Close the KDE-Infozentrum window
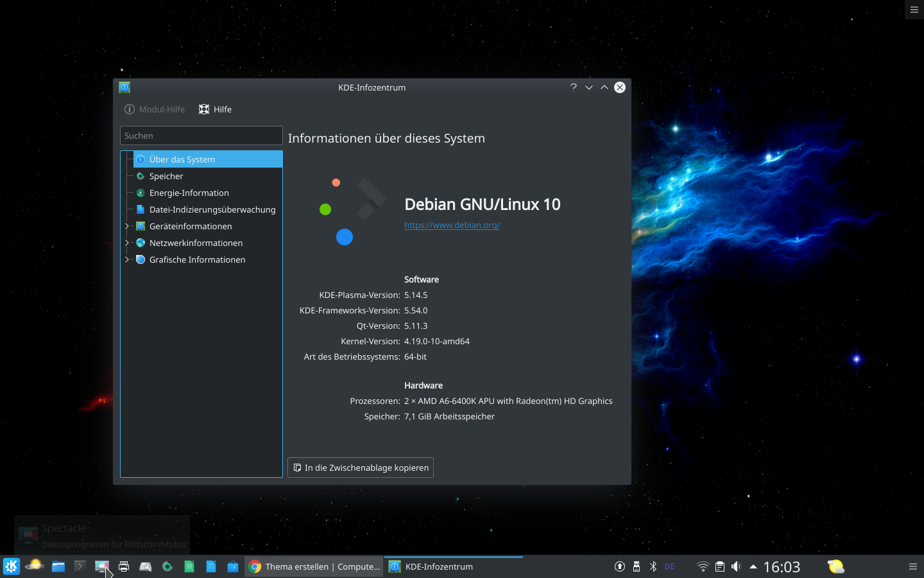924x578 pixels. coord(620,87)
